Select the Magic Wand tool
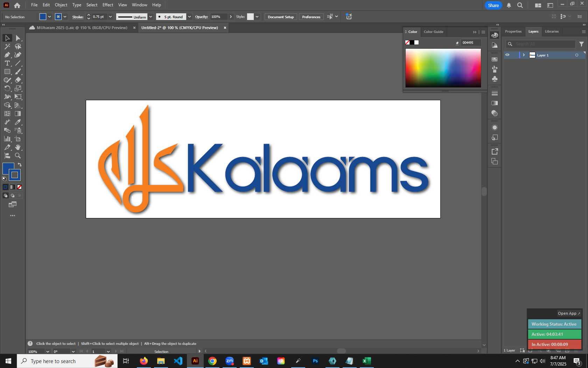This screenshot has width=588, height=368. pyautogui.click(x=7, y=46)
